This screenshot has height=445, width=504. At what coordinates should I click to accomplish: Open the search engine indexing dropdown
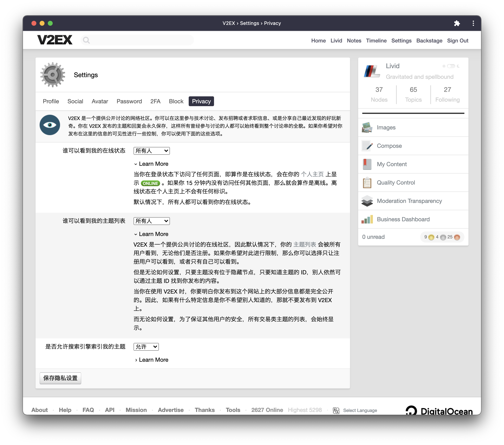pos(146,347)
